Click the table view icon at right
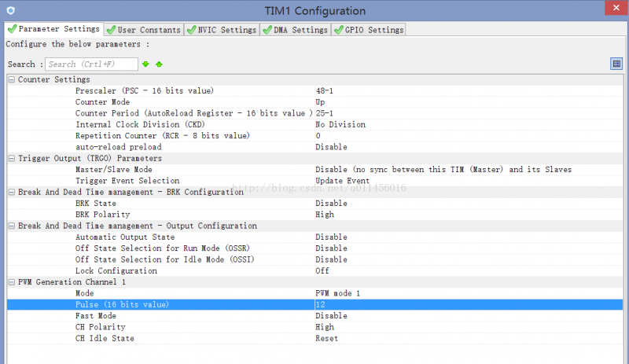629x364 pixels. coord(616,64)
